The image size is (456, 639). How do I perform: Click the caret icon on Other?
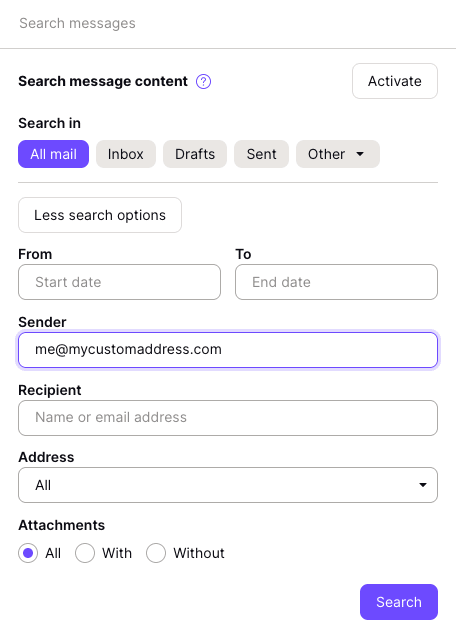coord(360,154)
